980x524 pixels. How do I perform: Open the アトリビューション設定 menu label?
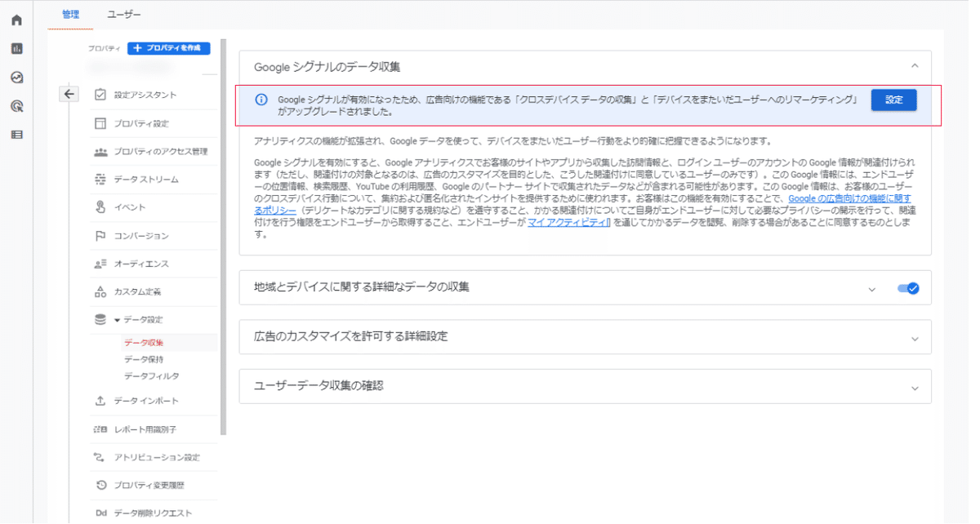157,457
